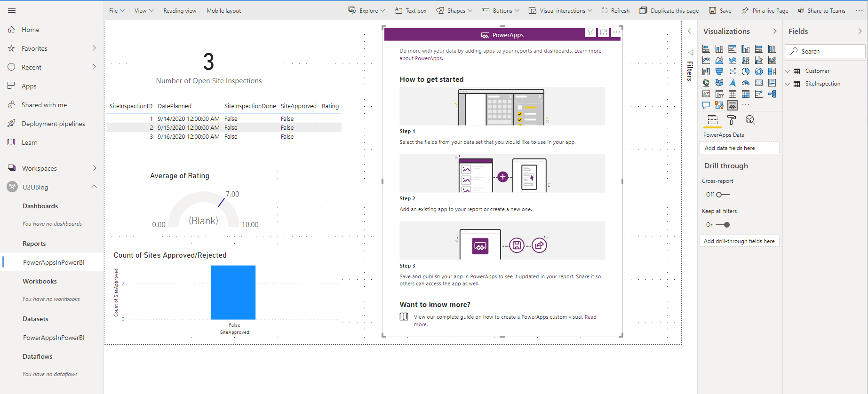Select ribbon chart visualization icon
Viewport: 868px width, 394px height.
coord(772,60)
